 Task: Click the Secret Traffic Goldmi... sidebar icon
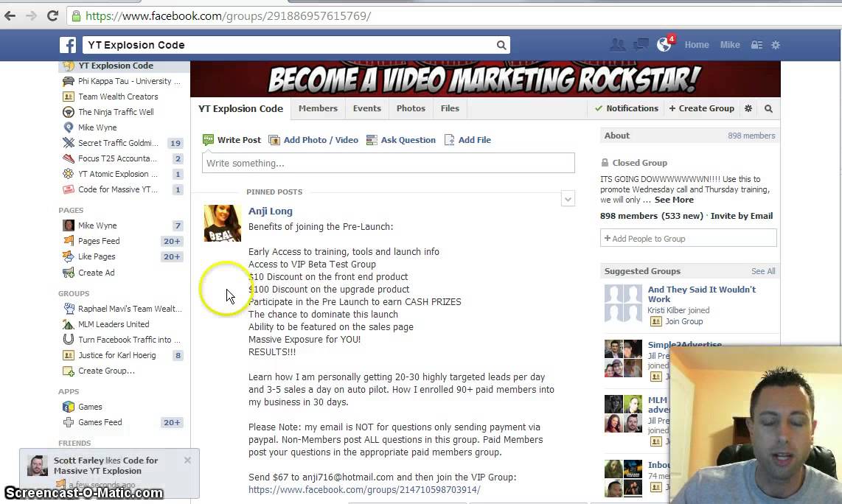pos(68,143)
